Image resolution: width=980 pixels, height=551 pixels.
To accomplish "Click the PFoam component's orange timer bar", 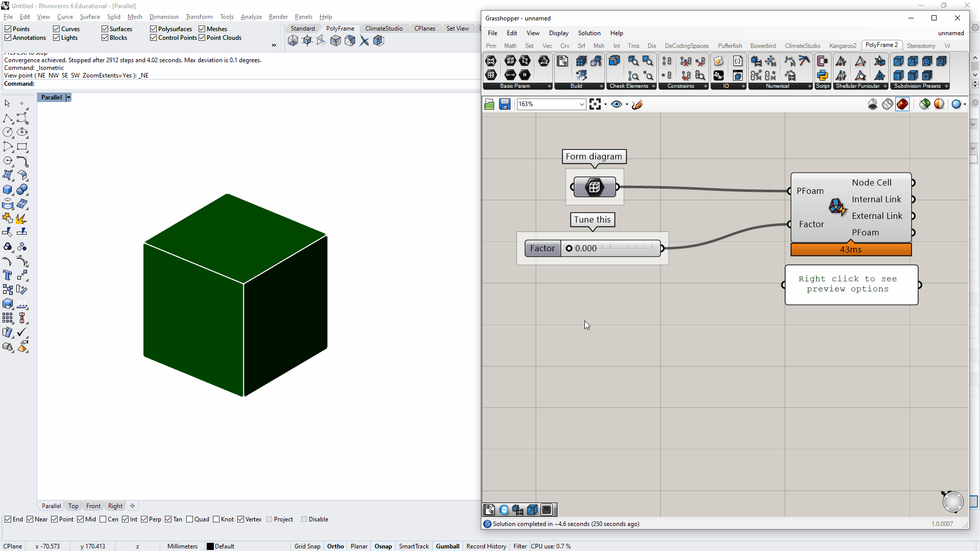I will pos(850,249).
